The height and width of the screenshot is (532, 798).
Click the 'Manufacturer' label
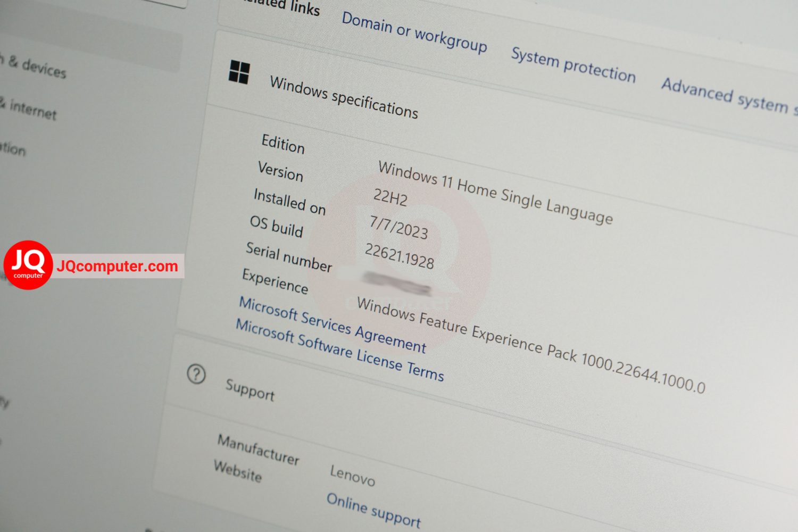point(259,450)
